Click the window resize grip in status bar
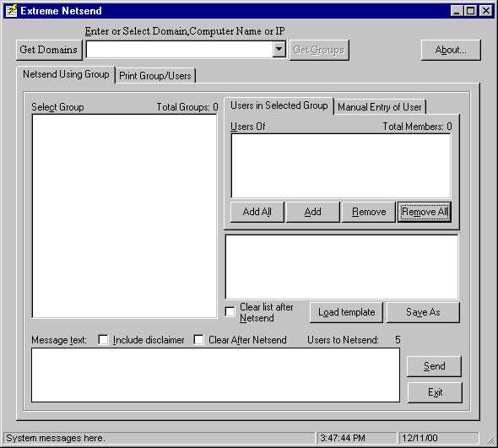This screenshot has width=498, height=448. 490,440
